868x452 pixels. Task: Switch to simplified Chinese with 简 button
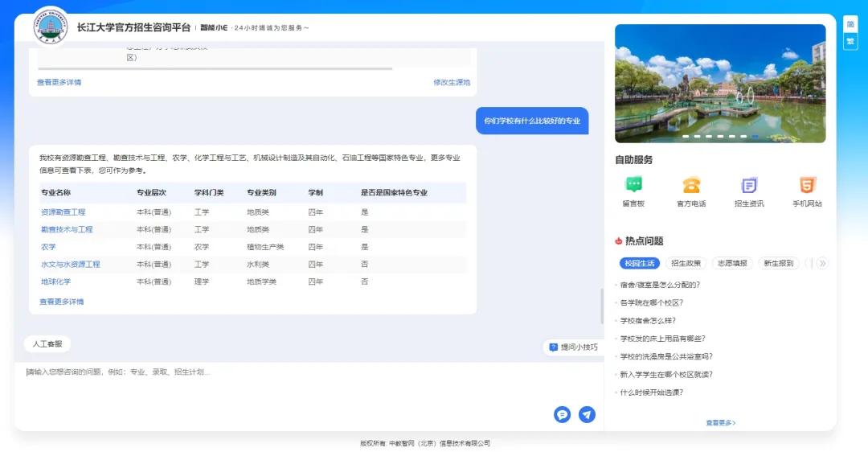pyautogui.click(x=850, y=24)
